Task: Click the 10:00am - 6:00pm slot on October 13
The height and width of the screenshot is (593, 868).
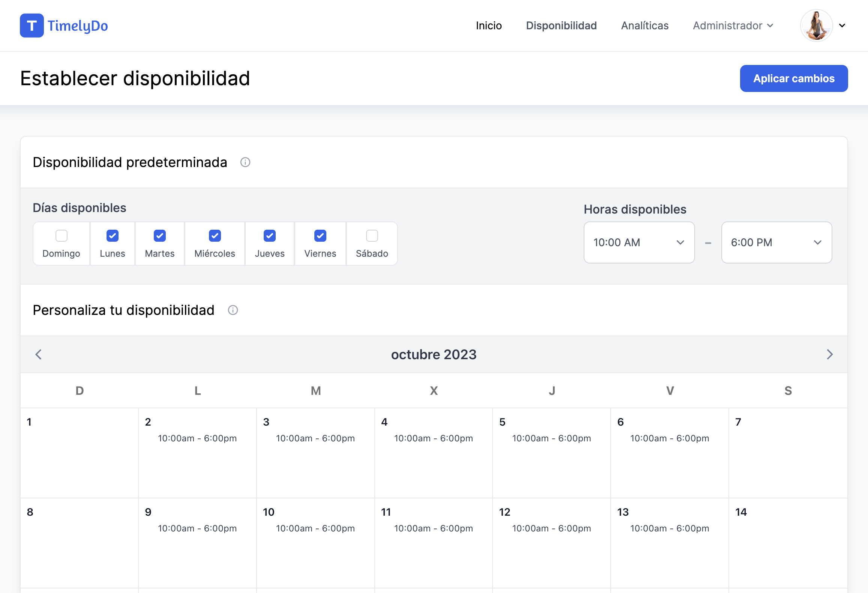Action: pos(670,528)
